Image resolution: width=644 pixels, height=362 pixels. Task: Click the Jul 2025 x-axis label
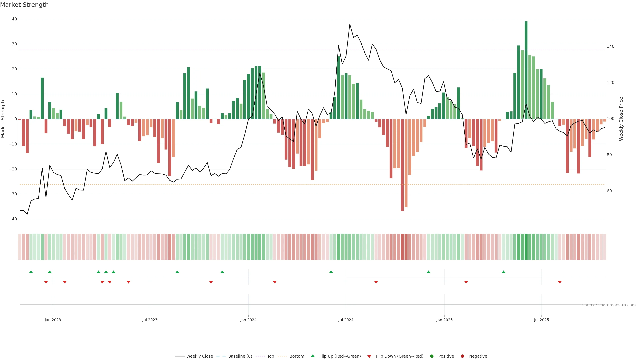541,320
